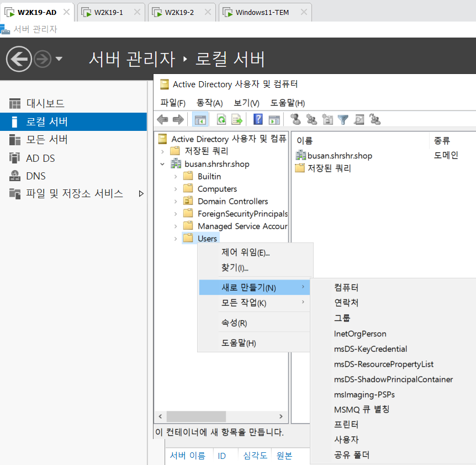Expand the Builtin tree node

click(176, 177)
